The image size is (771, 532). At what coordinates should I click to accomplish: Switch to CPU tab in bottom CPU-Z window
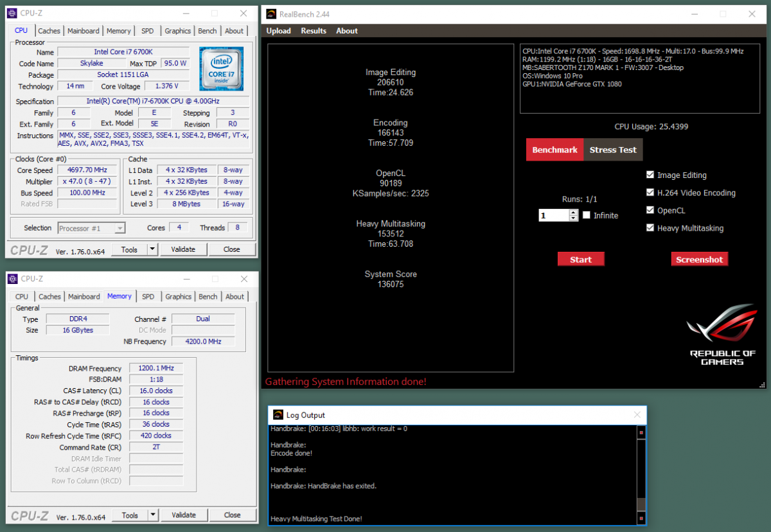[22, 297]
